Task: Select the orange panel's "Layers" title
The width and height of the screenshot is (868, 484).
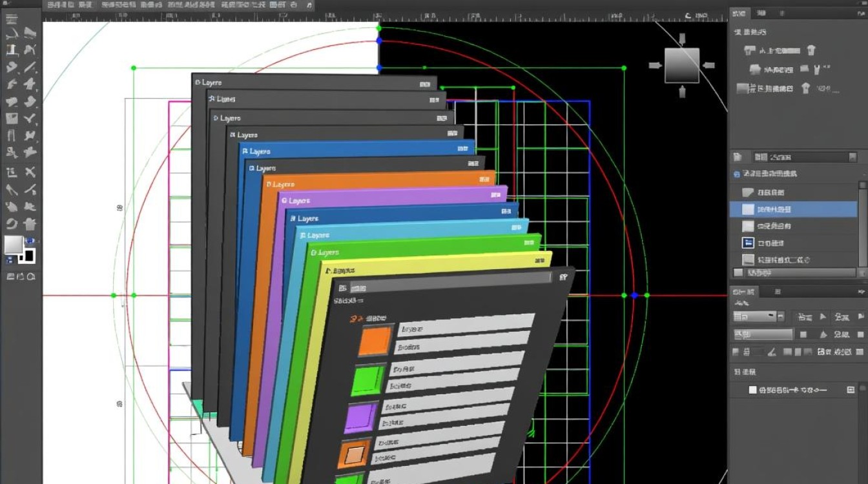Action: point(284,185)
